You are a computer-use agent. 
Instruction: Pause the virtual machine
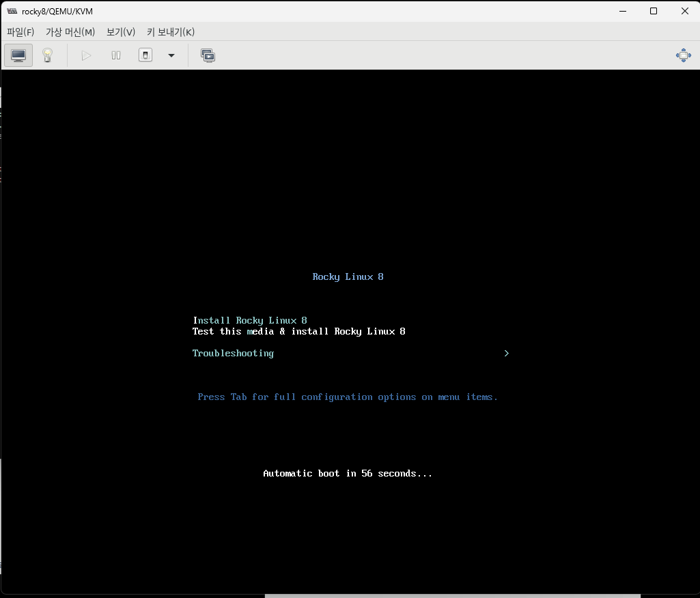[116, 55]
